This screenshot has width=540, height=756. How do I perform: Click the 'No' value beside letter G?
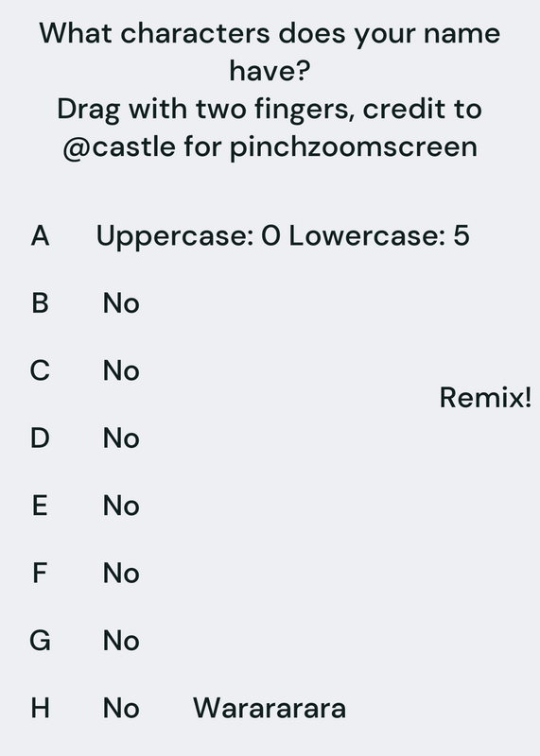121,641
